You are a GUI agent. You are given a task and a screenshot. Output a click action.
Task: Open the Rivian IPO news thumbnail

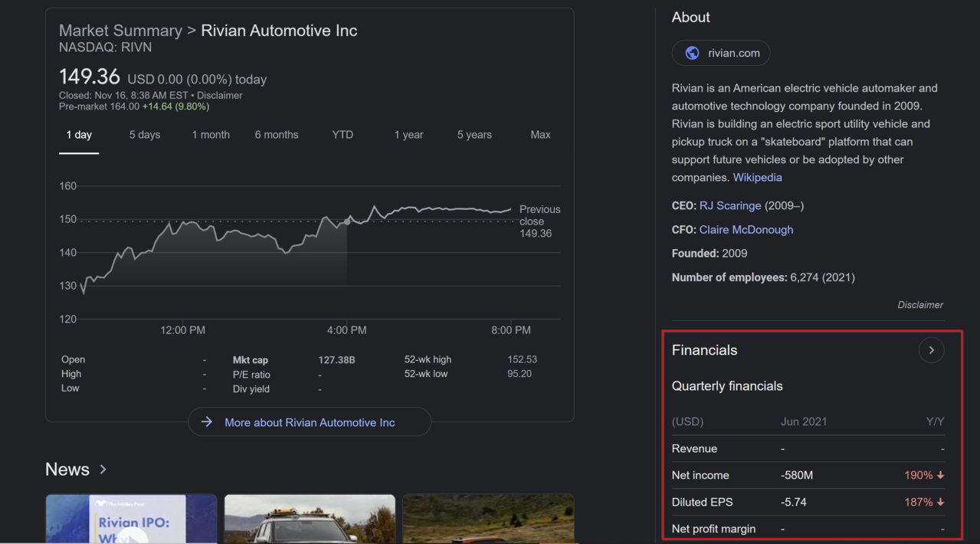[131, 519]
